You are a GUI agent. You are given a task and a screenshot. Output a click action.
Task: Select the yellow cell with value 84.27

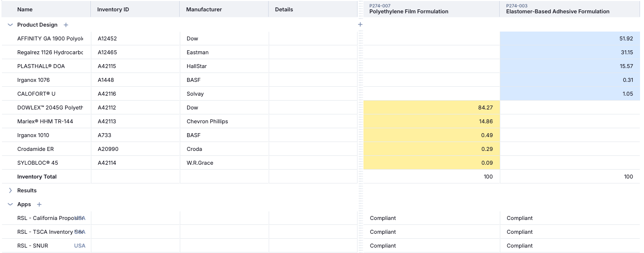pos(432,108)
